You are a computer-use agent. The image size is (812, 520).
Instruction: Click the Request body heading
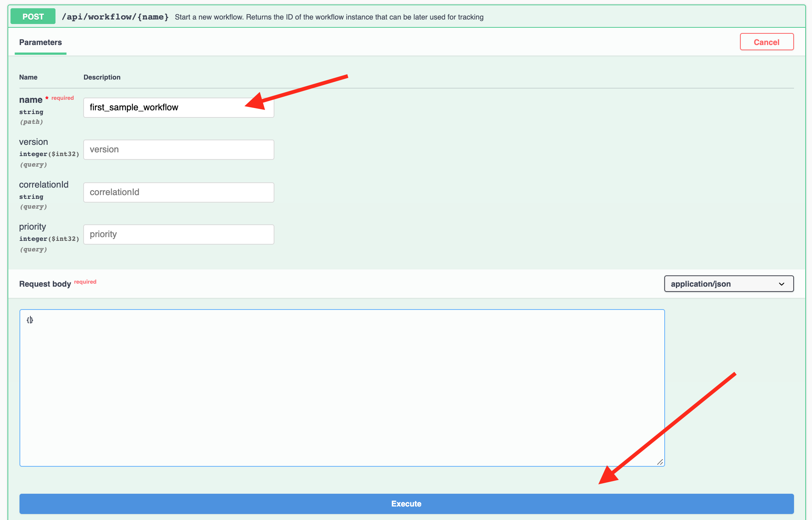coord(45,284)
